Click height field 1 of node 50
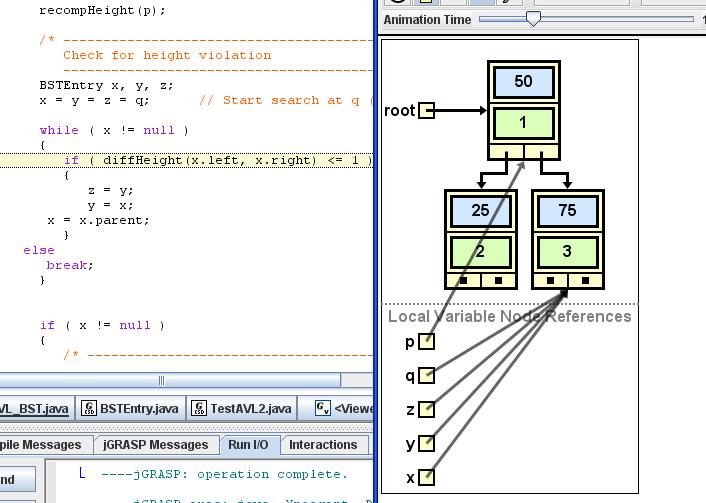The width and height of the screenshot is (706, 503). (524, 123)
